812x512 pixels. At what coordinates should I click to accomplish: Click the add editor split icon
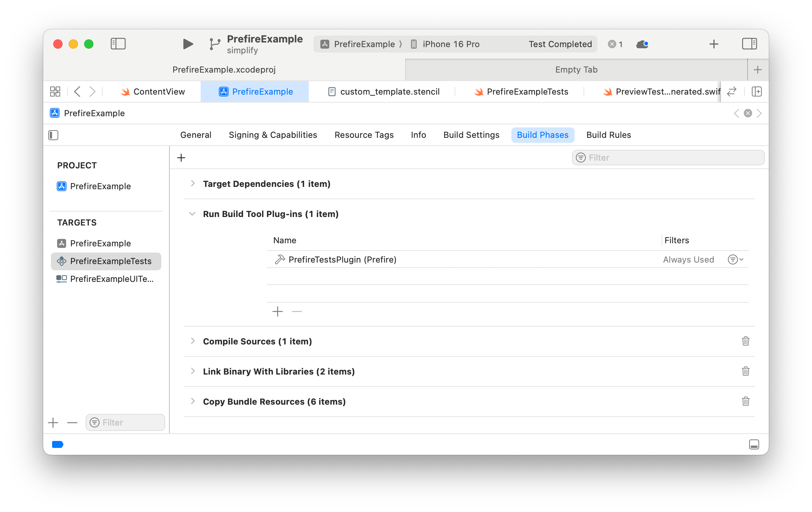756,92
